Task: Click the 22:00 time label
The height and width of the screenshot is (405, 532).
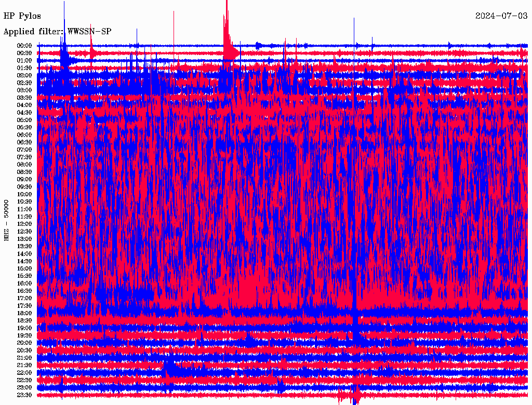Action: click(x=24, y=373)
